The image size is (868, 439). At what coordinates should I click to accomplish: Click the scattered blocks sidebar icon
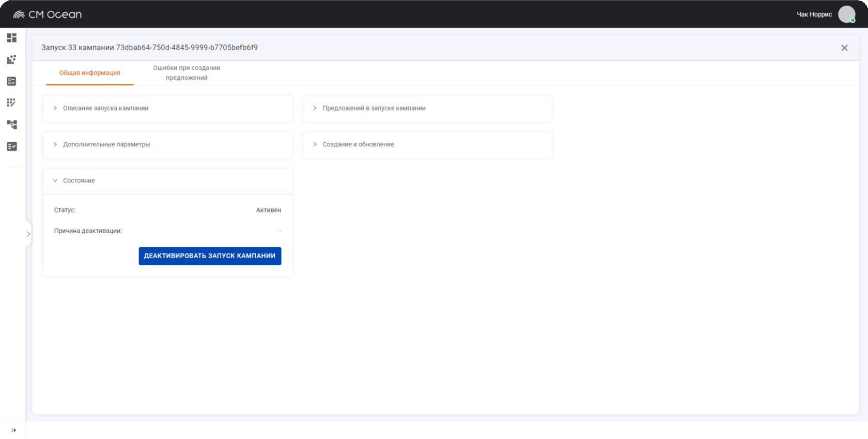click(12, 59)
